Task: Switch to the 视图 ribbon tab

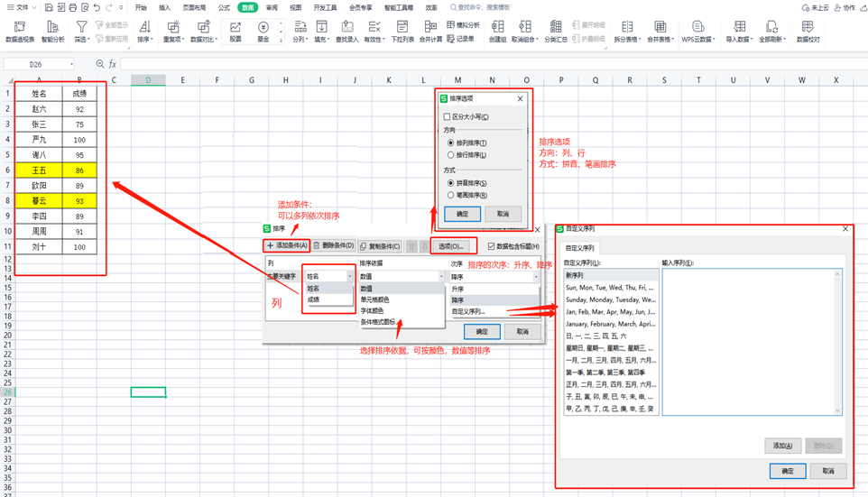Action: click(296, 8)
